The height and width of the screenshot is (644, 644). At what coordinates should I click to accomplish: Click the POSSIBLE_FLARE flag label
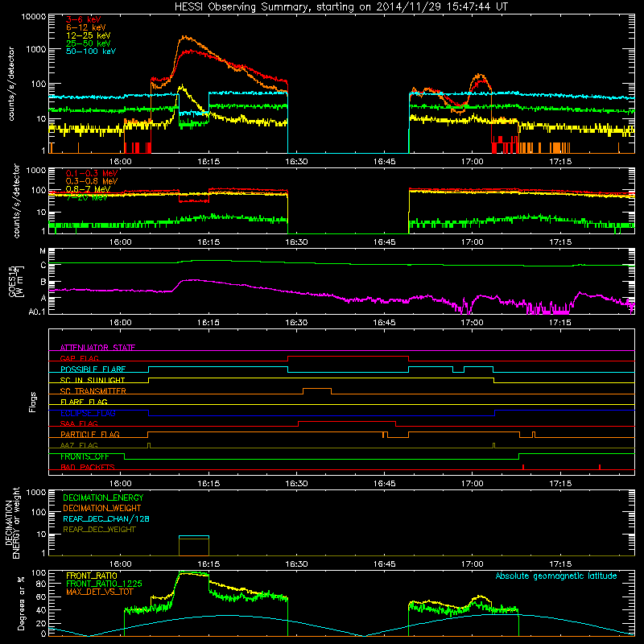click(x=93, y=369)
